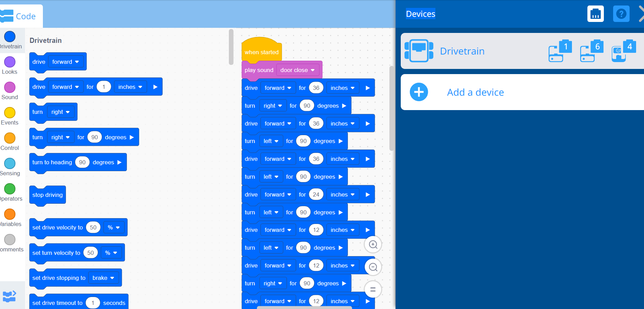Screen dimensions: 644x309
Task: Click the zoom in magnifier icon
Action: (373, 245)
